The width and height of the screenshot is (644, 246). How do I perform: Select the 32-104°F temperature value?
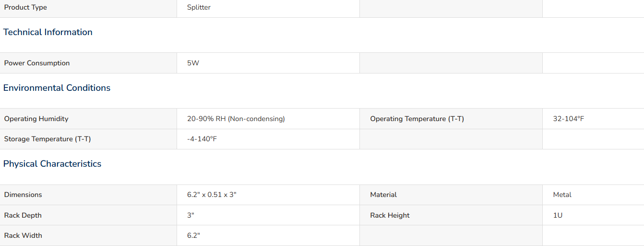[x=569, y=119]
